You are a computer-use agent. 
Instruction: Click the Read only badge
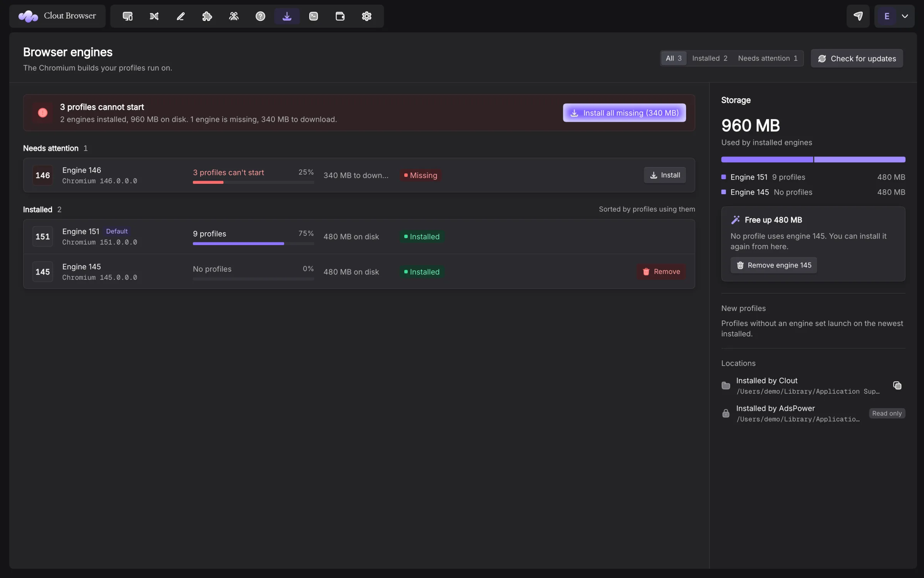pyautogui.click(x=887, y=413)
